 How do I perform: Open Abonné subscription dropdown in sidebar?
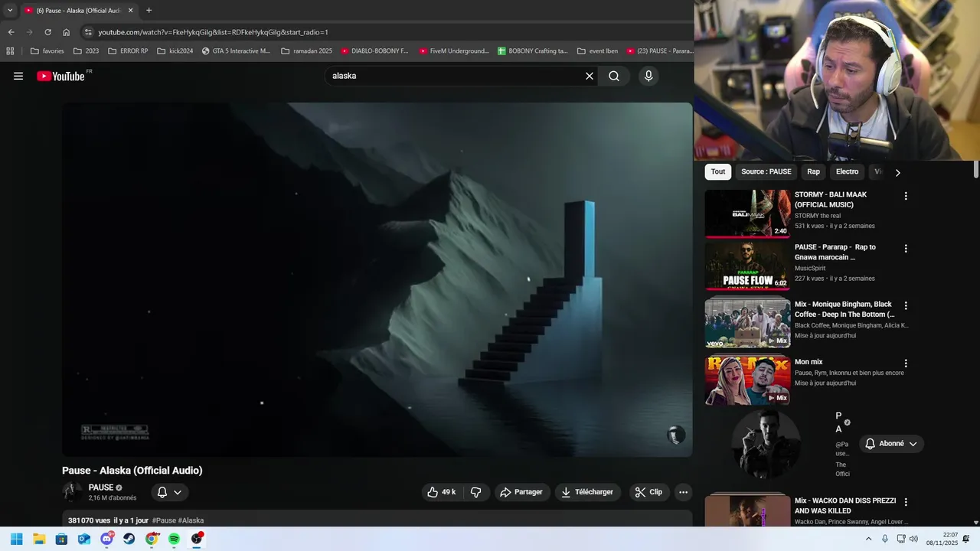(891, 444)
